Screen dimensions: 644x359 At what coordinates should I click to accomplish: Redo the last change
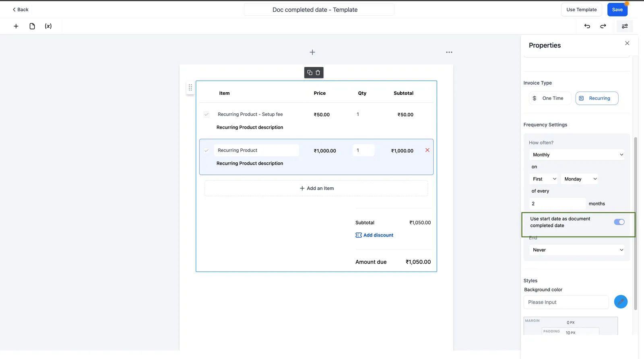coord(603,26)
